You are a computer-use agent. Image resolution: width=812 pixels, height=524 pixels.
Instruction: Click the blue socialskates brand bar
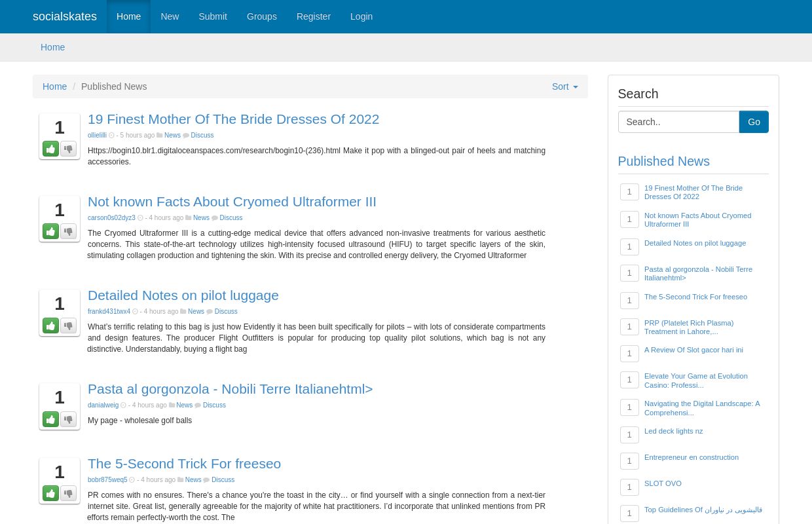click(x=65, y=16)
